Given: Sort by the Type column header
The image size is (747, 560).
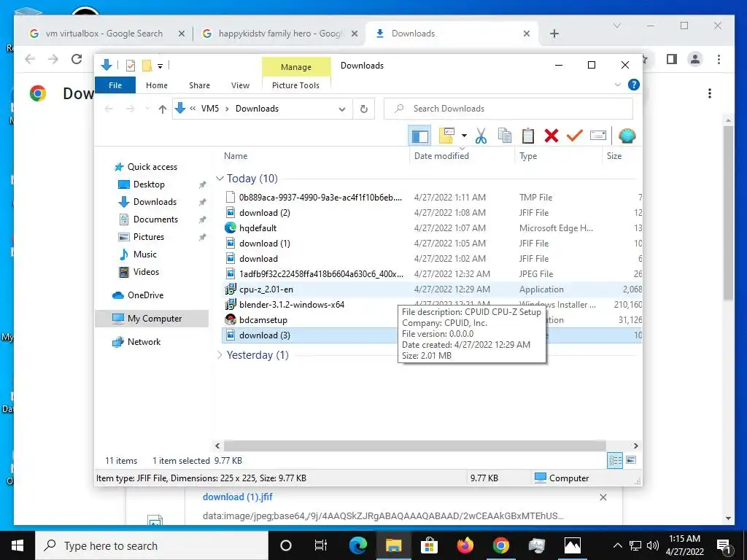Looking at the screenshot, I should click(x=528, y=156).
